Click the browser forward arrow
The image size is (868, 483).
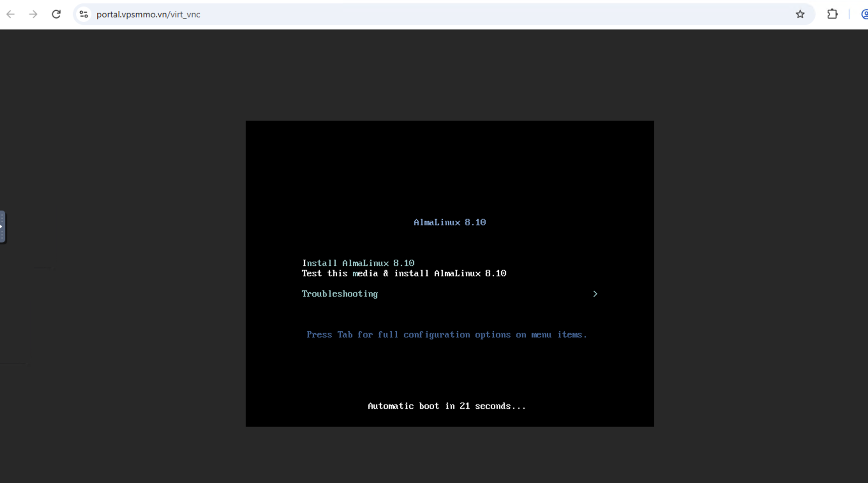33,14
